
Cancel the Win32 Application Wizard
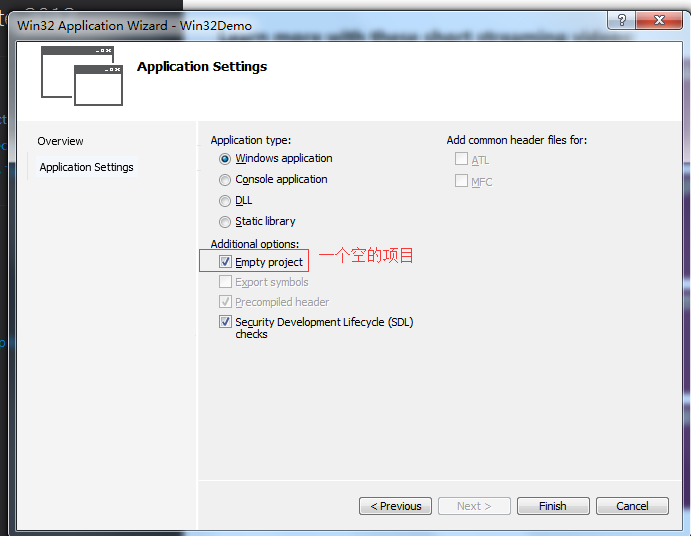[x=632, y=506]
